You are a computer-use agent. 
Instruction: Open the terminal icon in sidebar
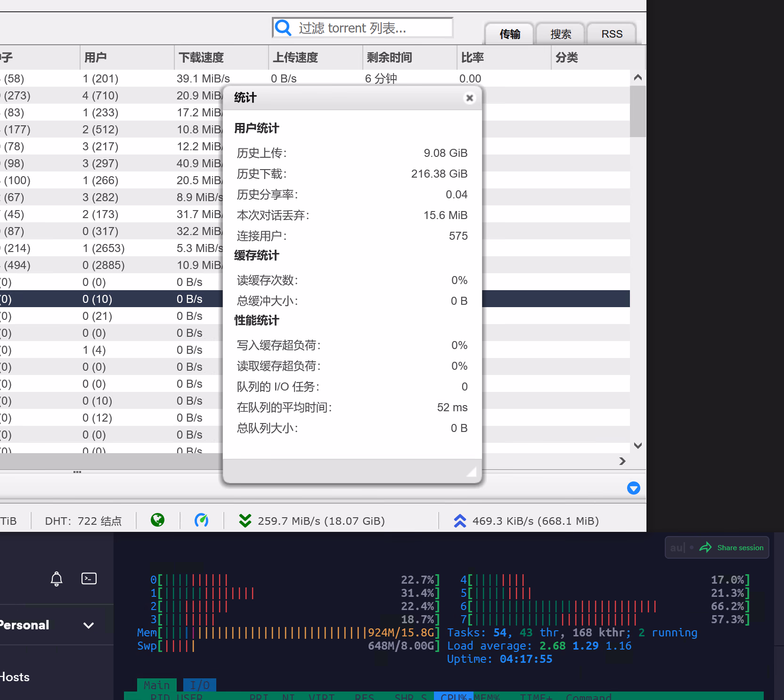(x=89, y=578)
